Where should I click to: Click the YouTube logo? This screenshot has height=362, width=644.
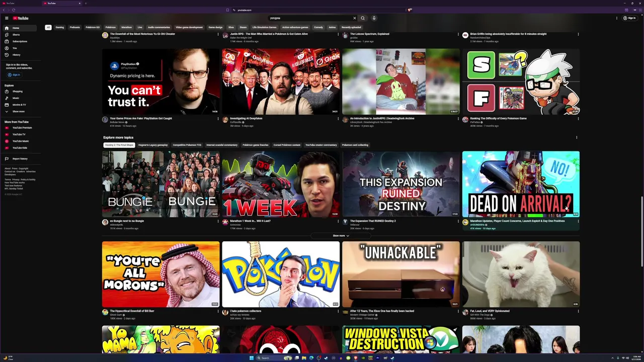tap(21, 18)
